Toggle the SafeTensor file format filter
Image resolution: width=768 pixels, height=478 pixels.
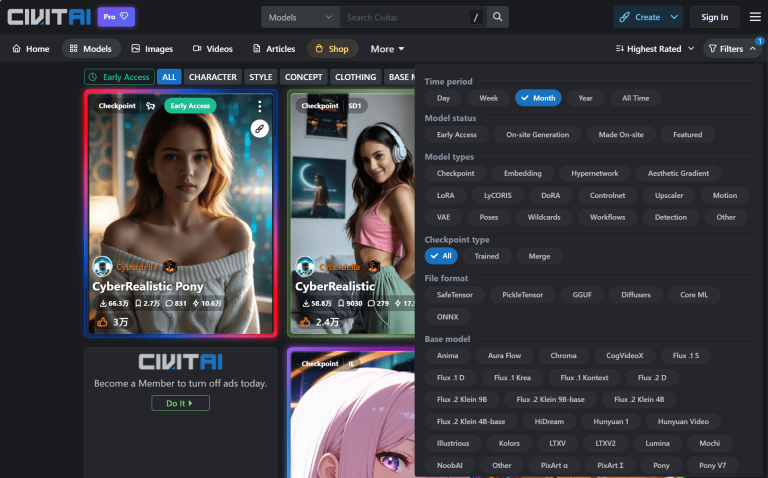pos(455,295)
